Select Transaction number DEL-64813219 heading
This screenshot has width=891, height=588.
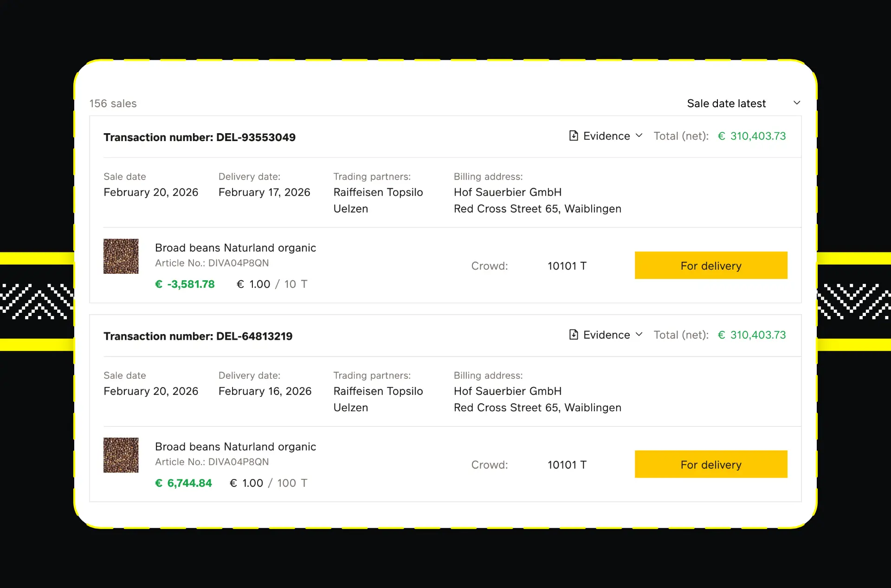198,336
